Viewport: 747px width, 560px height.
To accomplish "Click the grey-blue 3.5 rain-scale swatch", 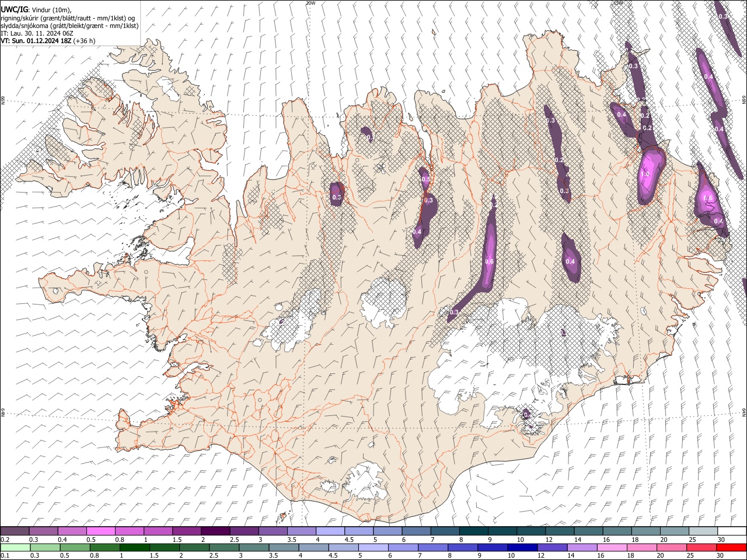I will (x=284, y=547).
